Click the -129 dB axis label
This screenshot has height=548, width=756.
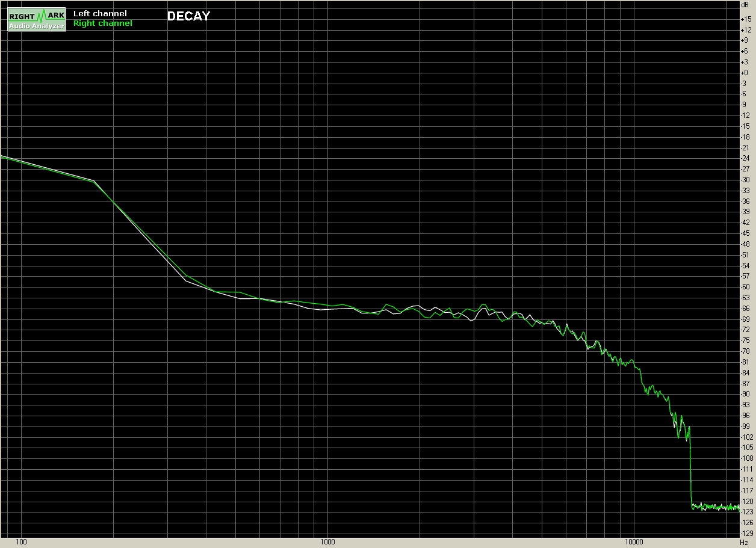coord(747,534)
